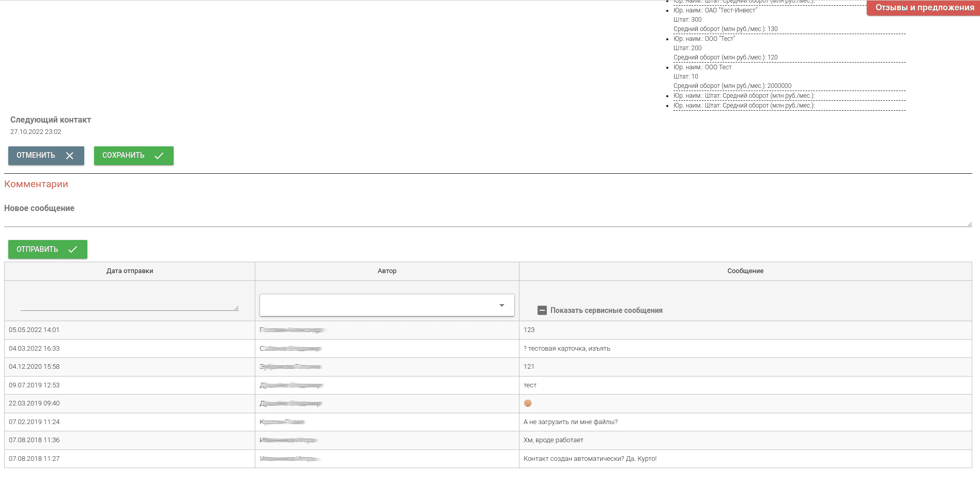Click the Средний оборот 2000000 entry
Screen dimensions: 980x481
[732, 86]
